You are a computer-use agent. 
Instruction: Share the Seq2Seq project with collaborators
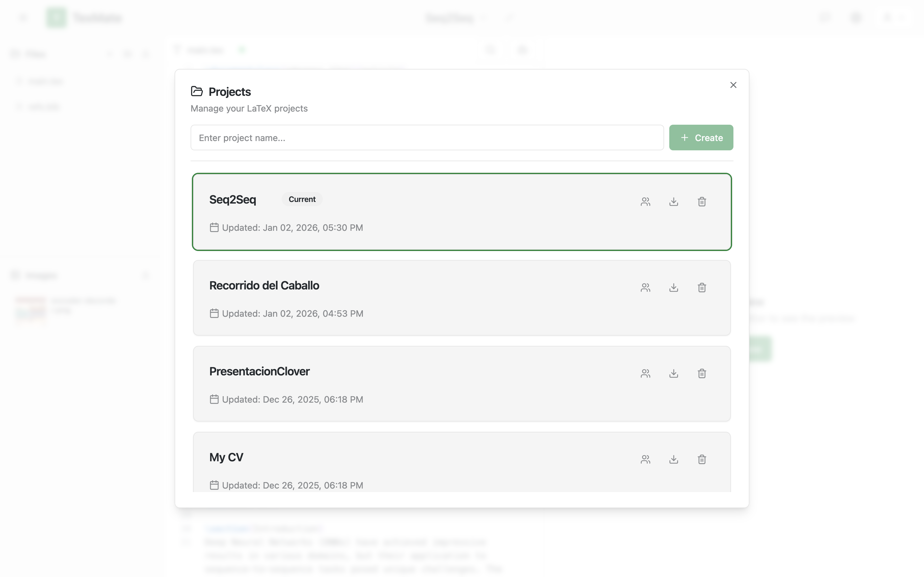645,202
